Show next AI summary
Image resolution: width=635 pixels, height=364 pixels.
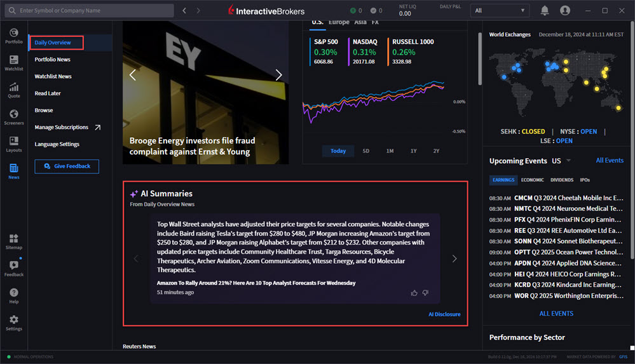coord(454,259)
